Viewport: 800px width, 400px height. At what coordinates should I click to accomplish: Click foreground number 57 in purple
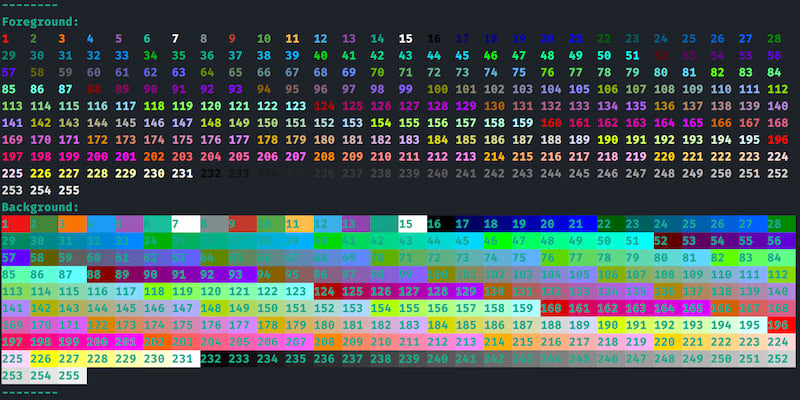pyautogui.click(x=8, y=72)
